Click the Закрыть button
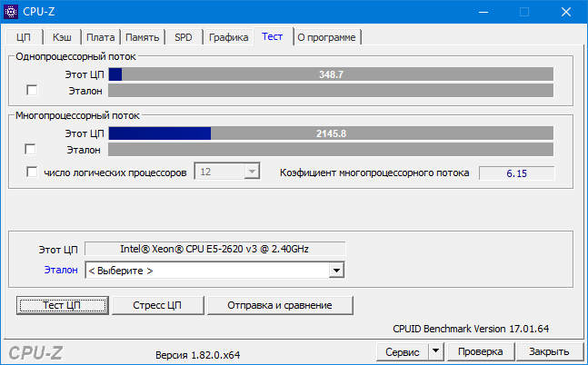The width and height of the screenshot is (588, 365). 549,351
